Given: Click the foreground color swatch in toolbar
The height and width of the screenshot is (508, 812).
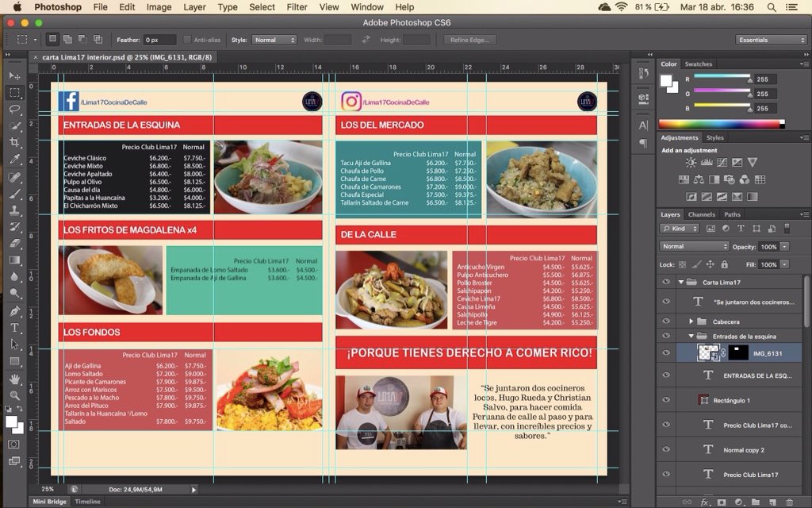Looking at the screenshot, I should [x=11, y=422].
